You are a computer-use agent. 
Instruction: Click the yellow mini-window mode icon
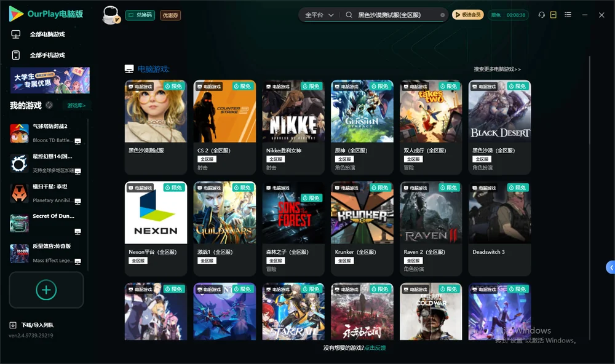point(553,15)
